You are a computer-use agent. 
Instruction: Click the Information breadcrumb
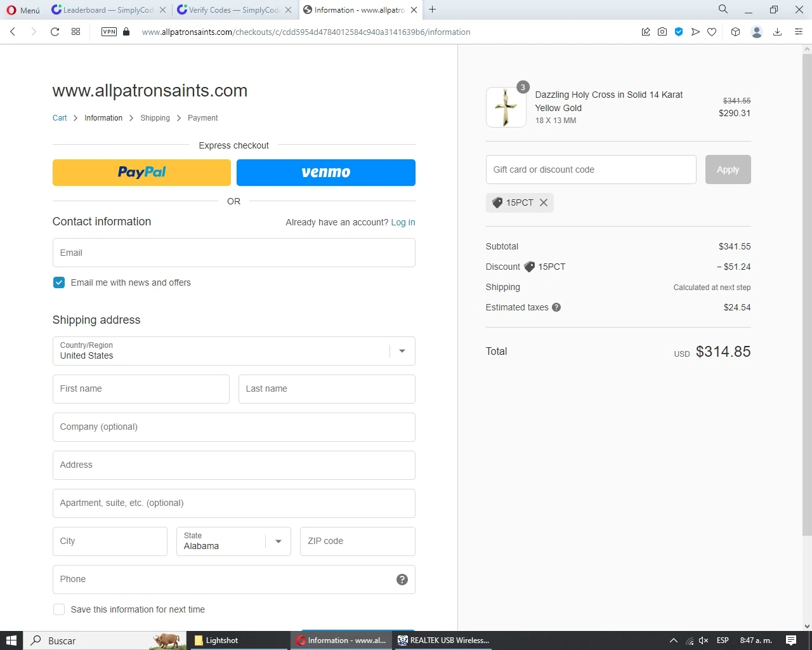103,118
